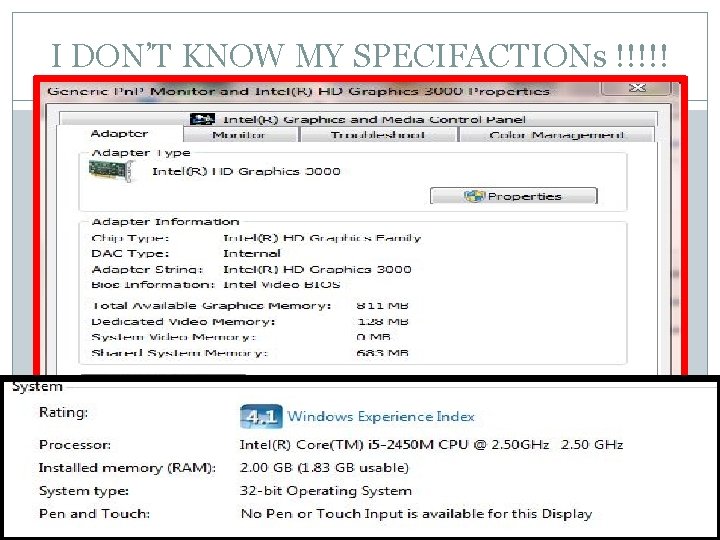Open the Windows Experience Index link

(381, 416)
